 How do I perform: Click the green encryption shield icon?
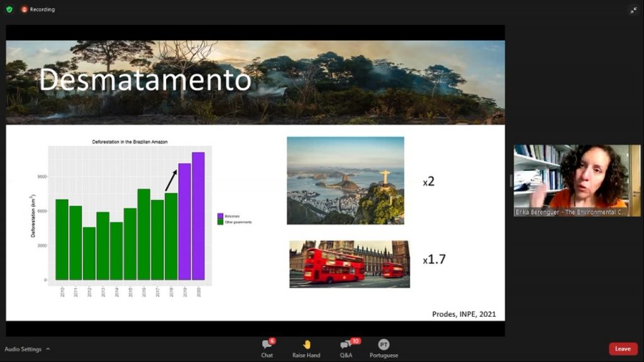click(x=9, y=9)
